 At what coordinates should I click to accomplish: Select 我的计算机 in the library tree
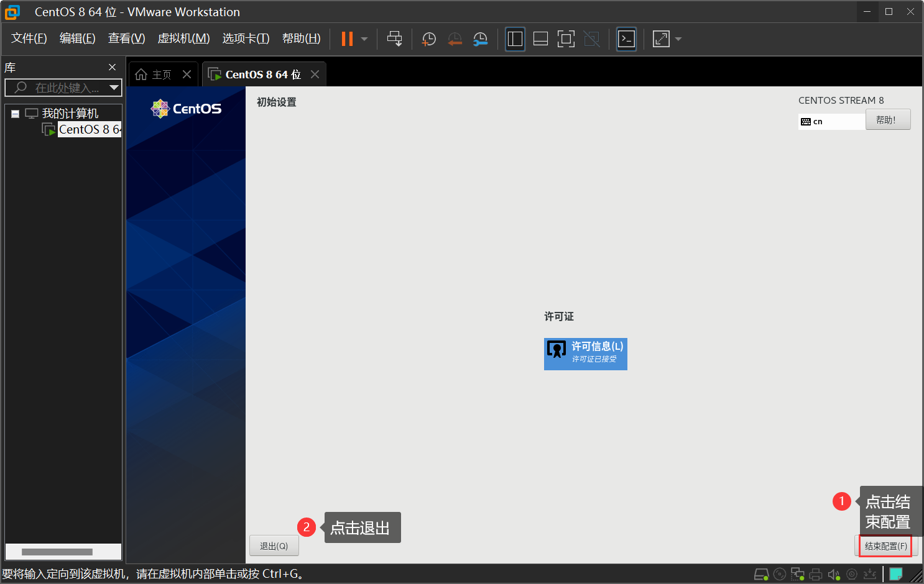(x=70, y=114)
